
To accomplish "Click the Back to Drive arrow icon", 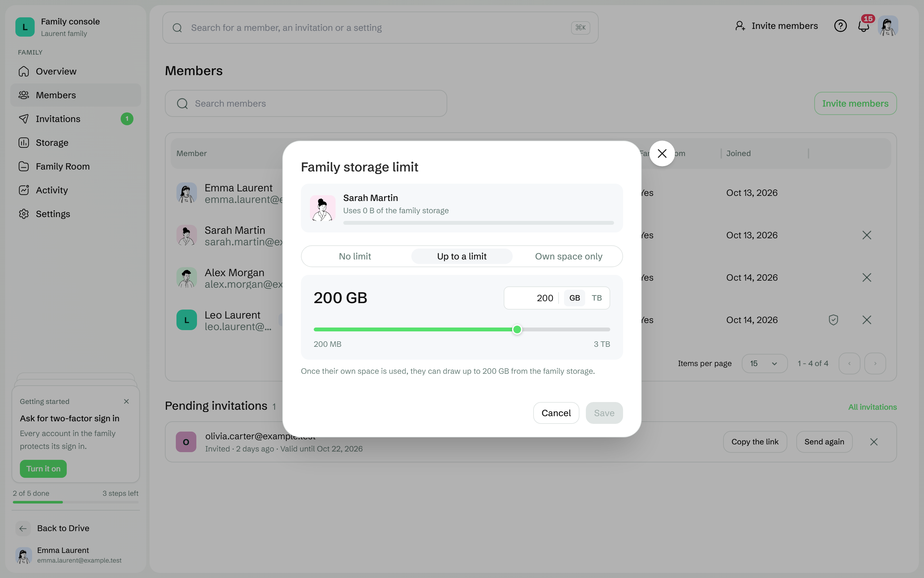I will point(23,528).
